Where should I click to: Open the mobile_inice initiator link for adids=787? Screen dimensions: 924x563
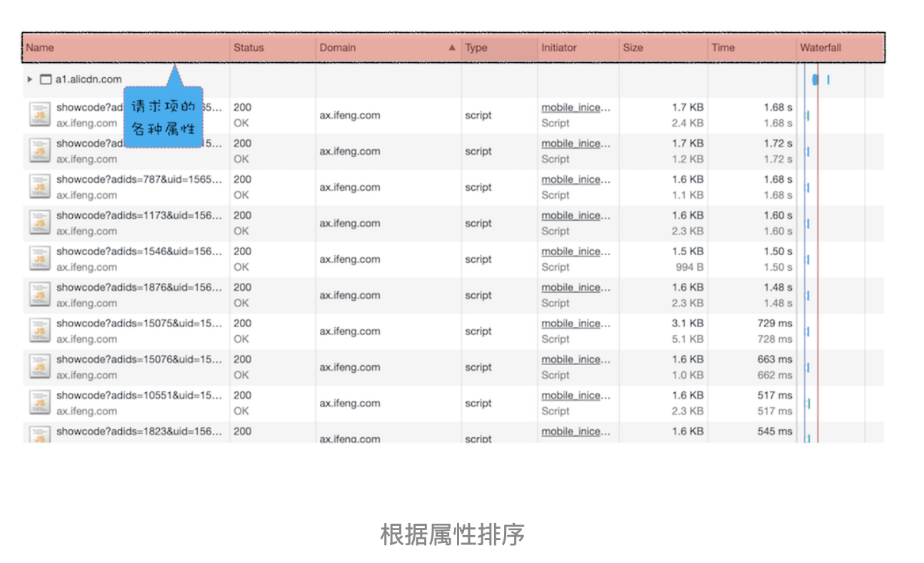pos(576,179)
